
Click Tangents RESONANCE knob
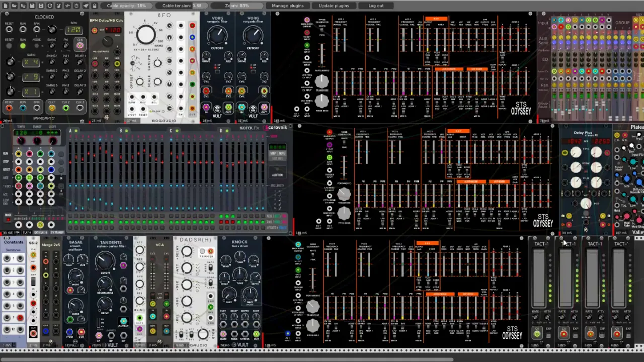tap(105, 283)
